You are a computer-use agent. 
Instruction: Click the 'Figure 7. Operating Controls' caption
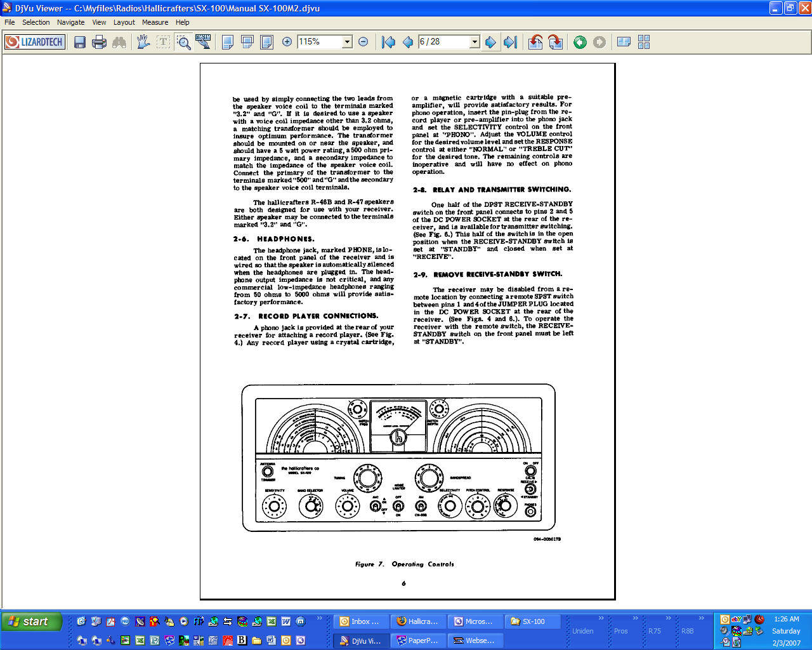point(404,564)
